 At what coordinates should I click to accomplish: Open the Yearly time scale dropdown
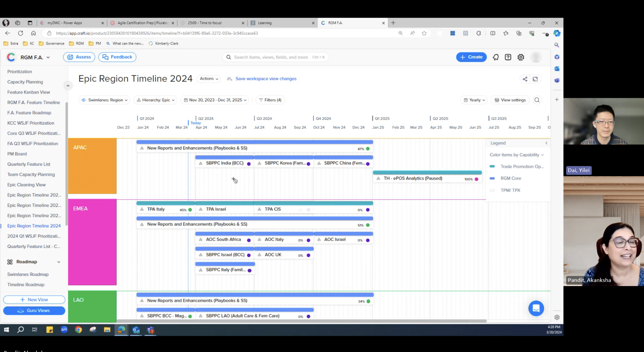pyautogui.click(x=474, y=100)
